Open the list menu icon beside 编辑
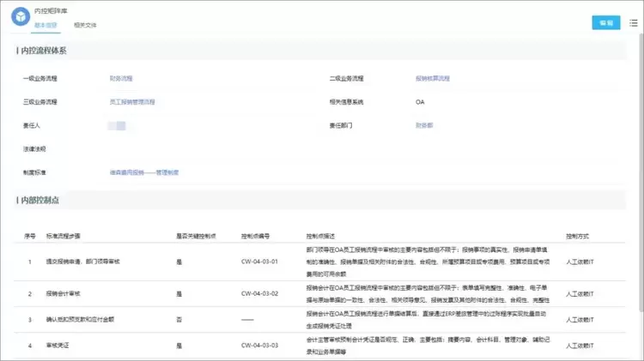The height and width of the screenshot is (361, 644). (x=633, y=23)
